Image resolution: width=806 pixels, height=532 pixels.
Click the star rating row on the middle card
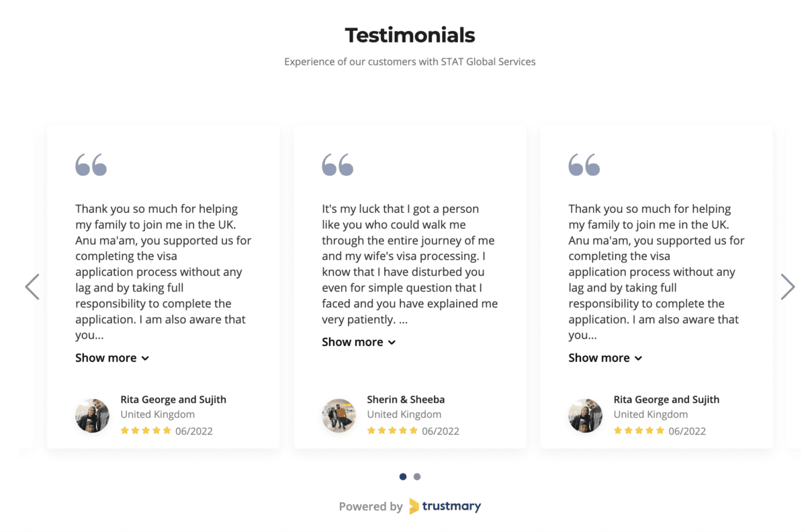[x=393, y=431]
